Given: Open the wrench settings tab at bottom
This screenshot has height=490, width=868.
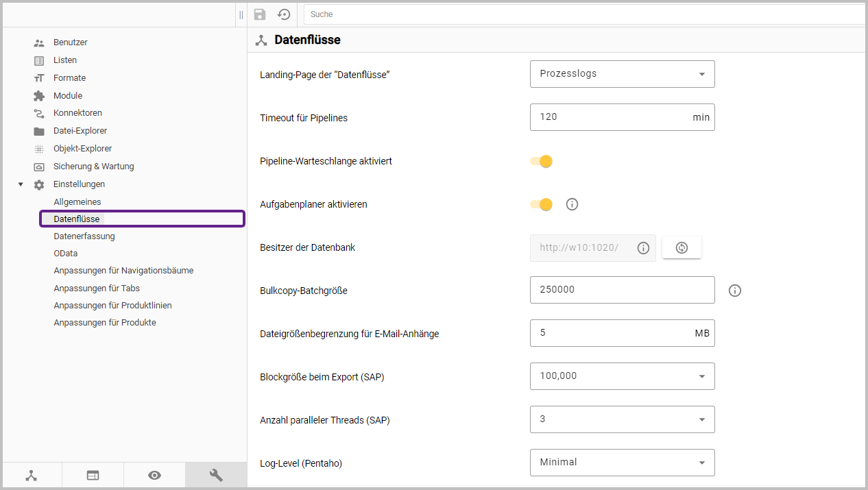Looking at the screenshot, I should coord(216,475).
